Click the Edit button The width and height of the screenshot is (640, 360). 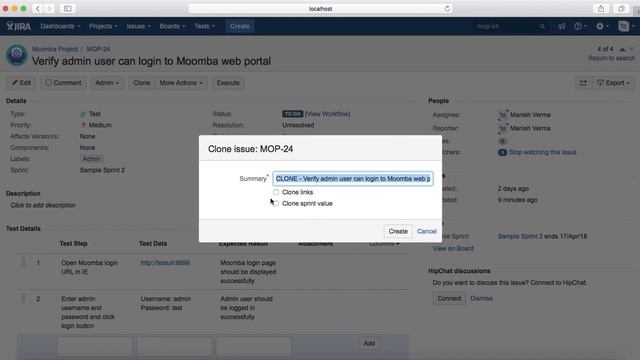click(21, 83)
